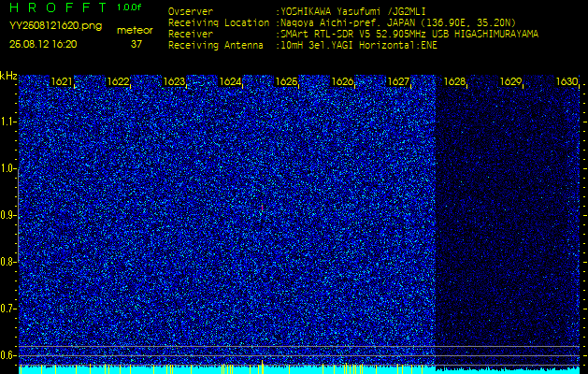Click the 1626 time marker
Viewport: 588px width, 374px height.
point(342,81)
